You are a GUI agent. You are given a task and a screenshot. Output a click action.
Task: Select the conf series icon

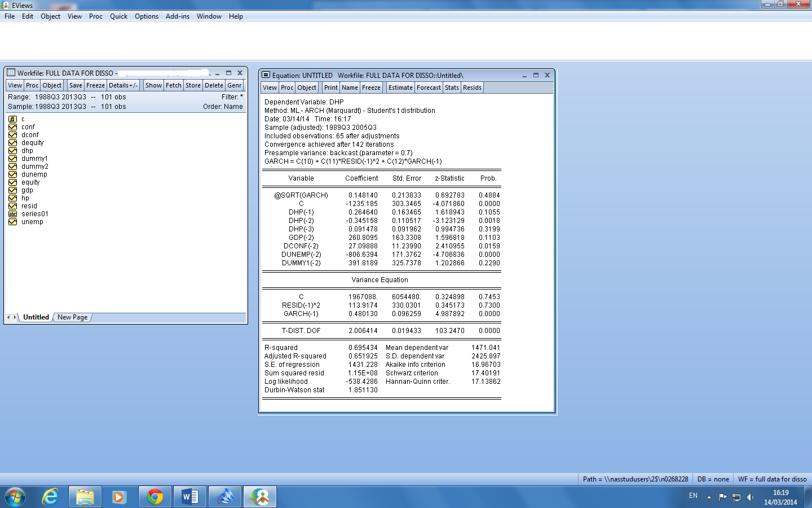click(12, 127)
